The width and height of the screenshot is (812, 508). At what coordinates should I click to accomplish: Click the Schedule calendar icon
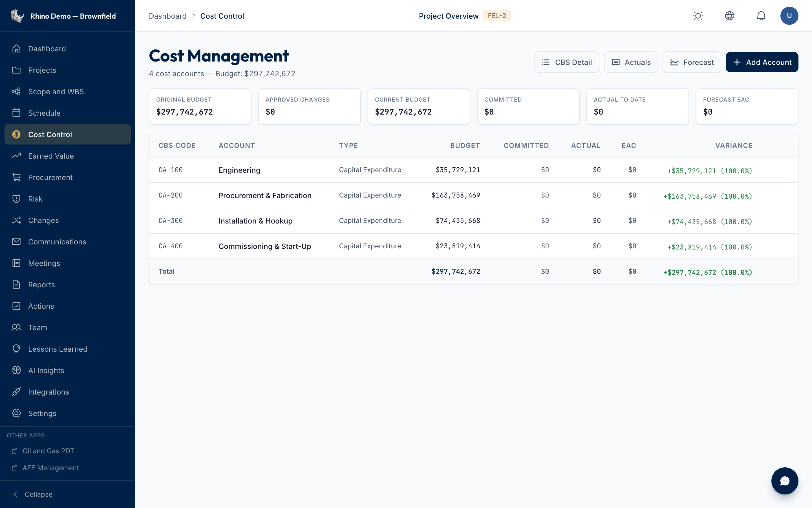[16, 113]
